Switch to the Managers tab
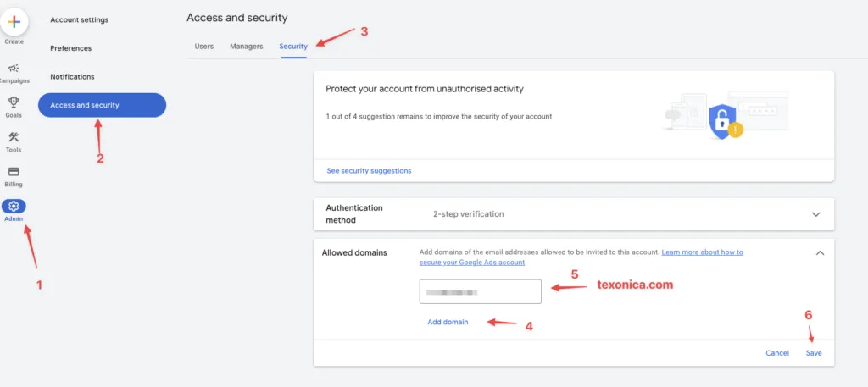Image resolution: width=868 pixels, height=387 pixels. (247, 47)
